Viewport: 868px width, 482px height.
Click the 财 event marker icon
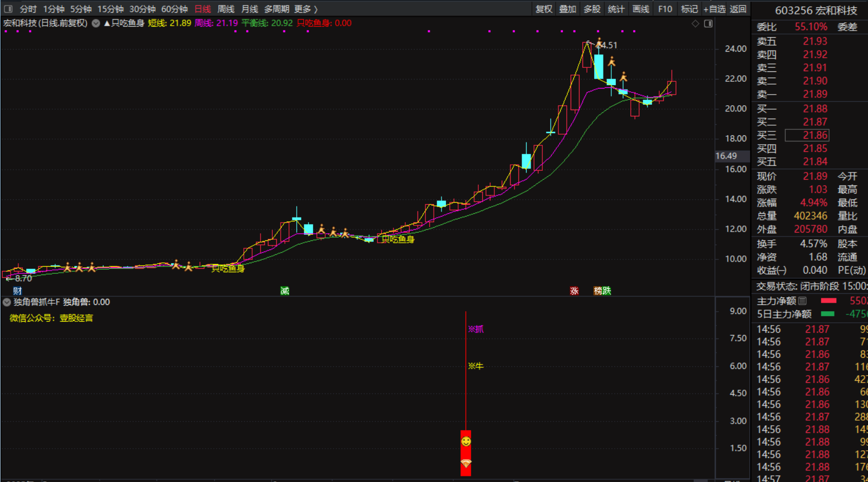click(x=17, y=291)
